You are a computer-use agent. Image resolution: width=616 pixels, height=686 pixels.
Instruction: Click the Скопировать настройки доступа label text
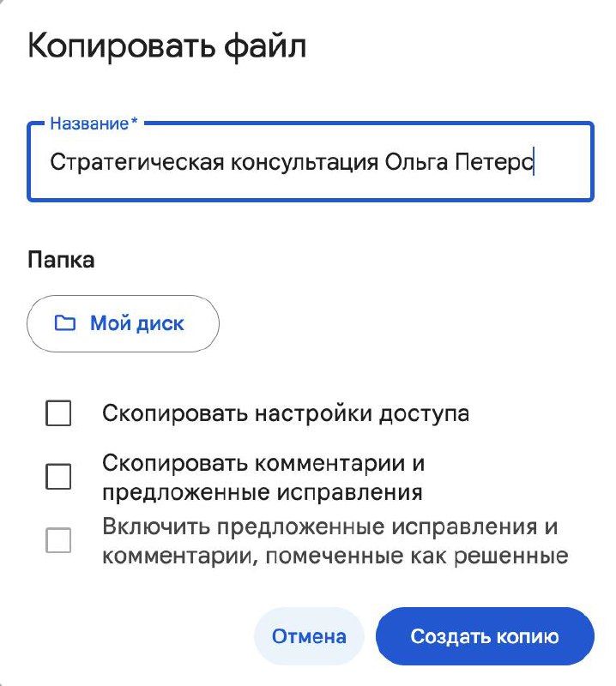pos(286,413)
